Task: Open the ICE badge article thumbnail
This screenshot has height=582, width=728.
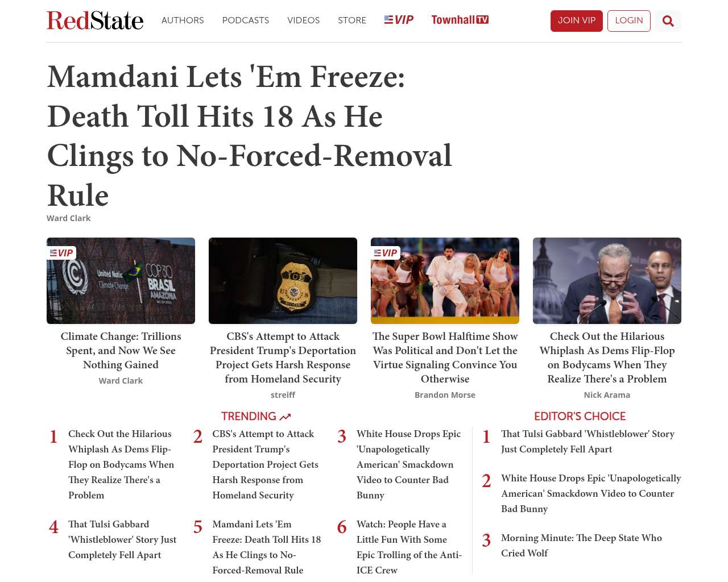Action: point(283,281)
